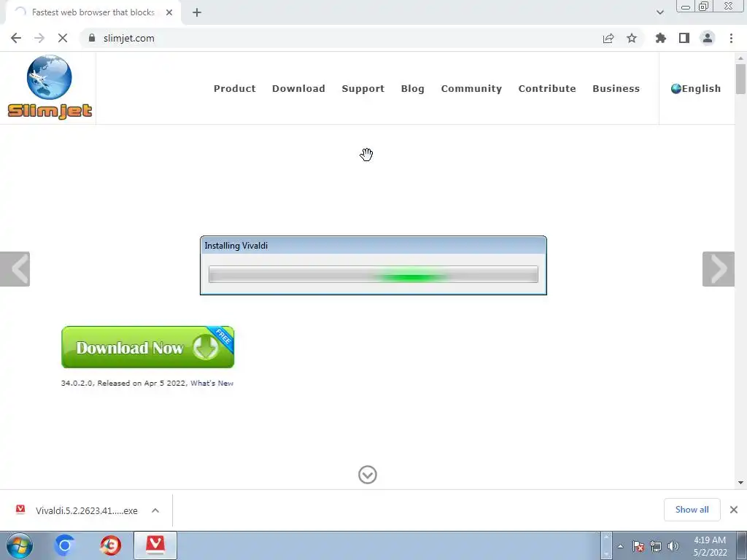Open the What's New link
Screen dimensions: 747x560
[212, 384]
